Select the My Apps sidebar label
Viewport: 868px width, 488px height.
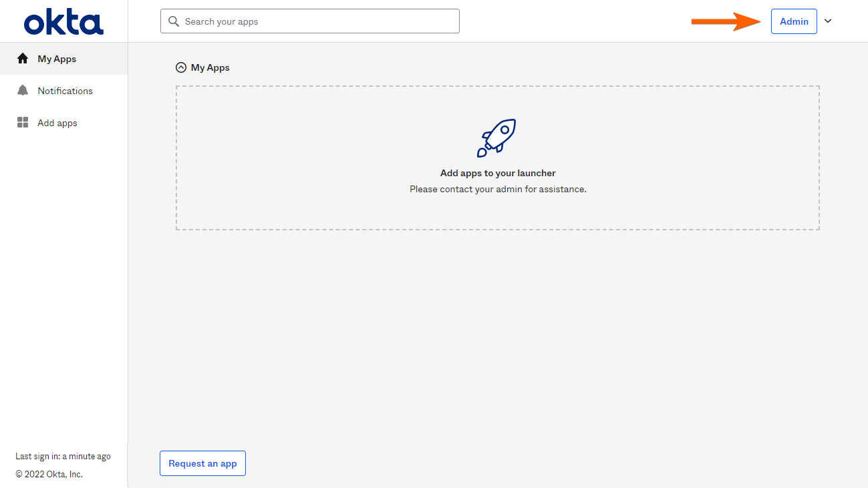[x=57, y=59]
